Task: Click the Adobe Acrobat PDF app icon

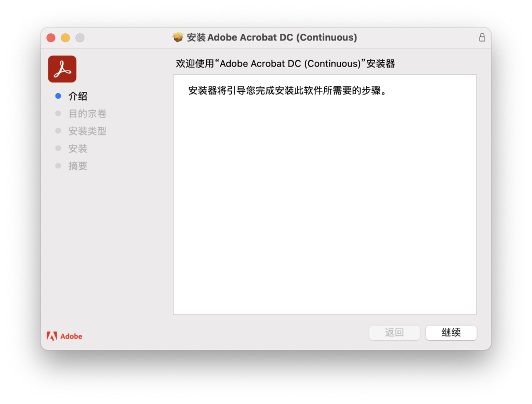Action: tap(62, 69)
